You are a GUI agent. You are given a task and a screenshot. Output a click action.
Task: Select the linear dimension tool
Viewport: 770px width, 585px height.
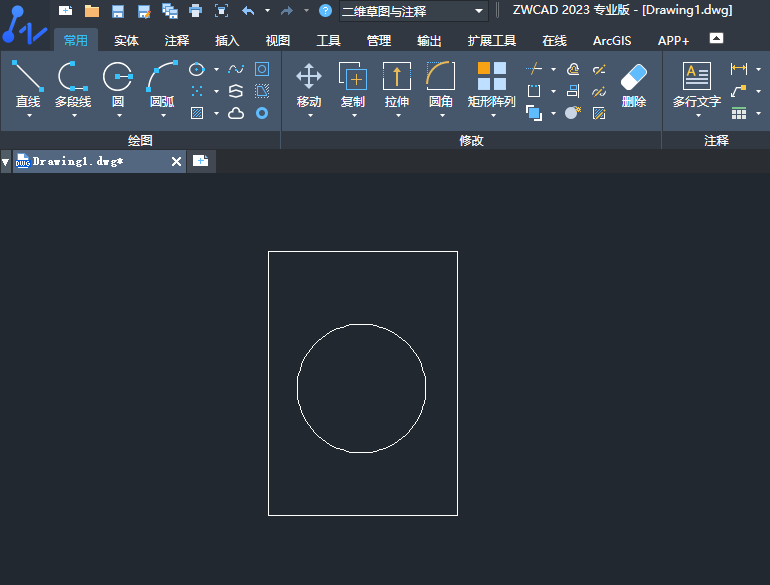click(739, 69)
